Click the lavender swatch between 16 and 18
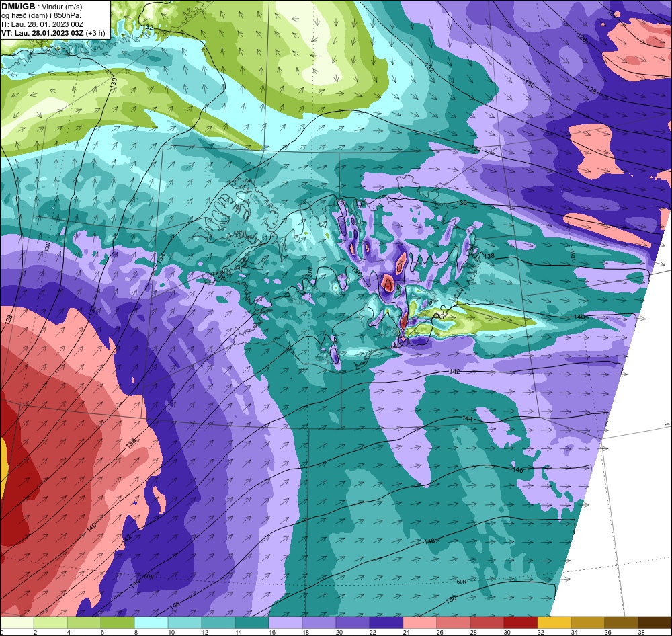This screenshot has width=672, height=636. [x=286, y=623]
